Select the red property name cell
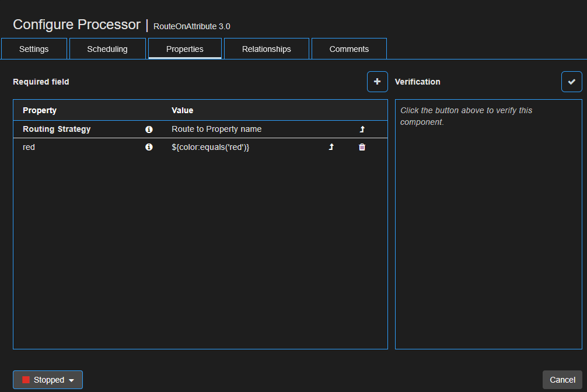Image resolution: width=587 pixels, height=392 pixels. 29,147
